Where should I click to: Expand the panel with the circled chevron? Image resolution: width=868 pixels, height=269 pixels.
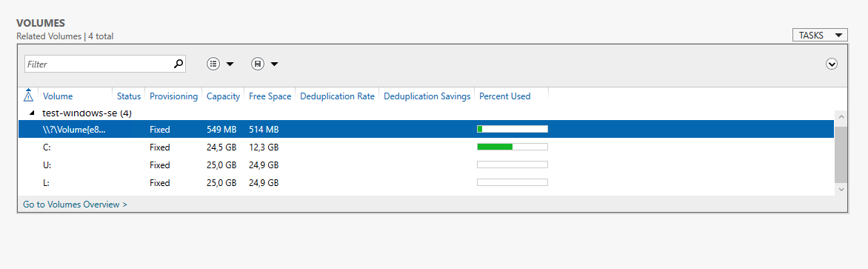[x=831, y=64]
